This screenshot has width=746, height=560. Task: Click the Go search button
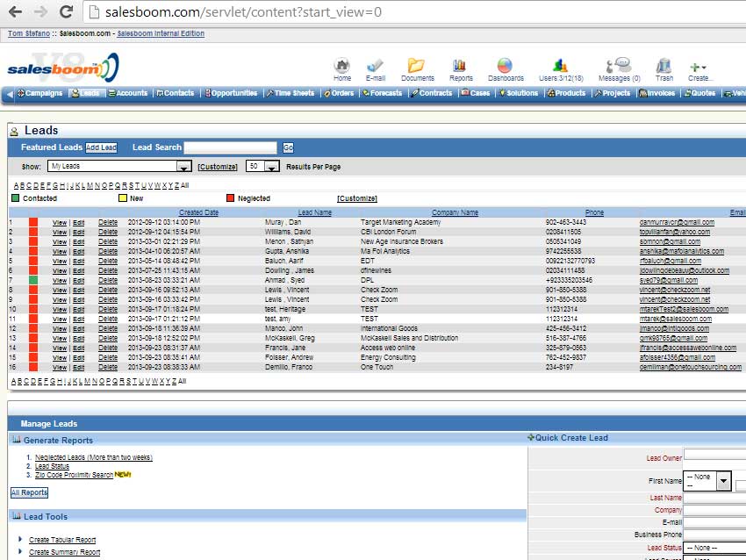click(289, 148)
